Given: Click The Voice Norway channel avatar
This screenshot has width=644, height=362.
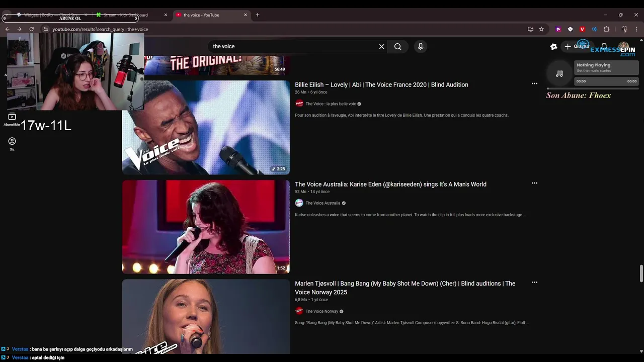Looking at the screenshot, I should (x=299, y=311).
